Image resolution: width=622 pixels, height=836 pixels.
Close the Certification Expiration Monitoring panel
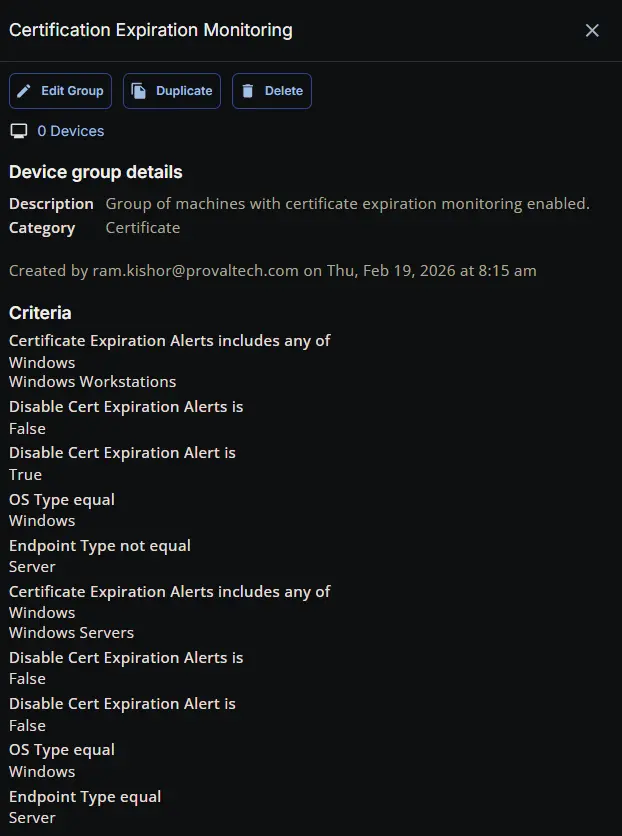(592, 30)
